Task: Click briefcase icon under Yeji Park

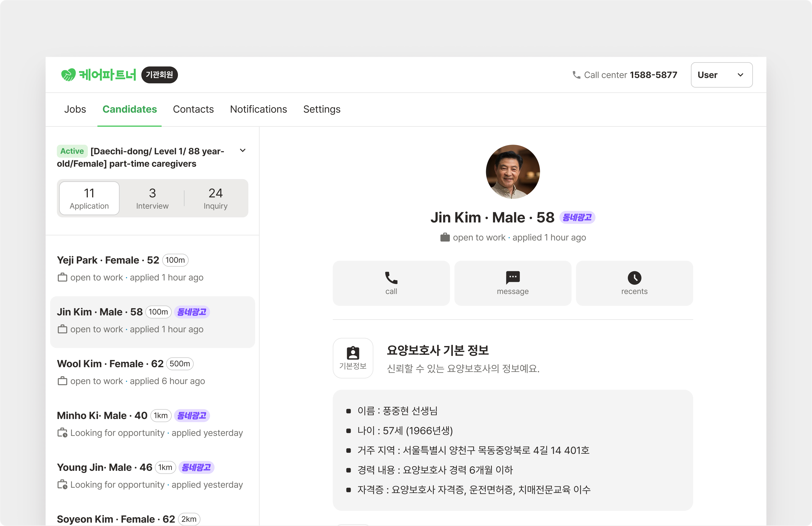Action: (x=62, y=277)
